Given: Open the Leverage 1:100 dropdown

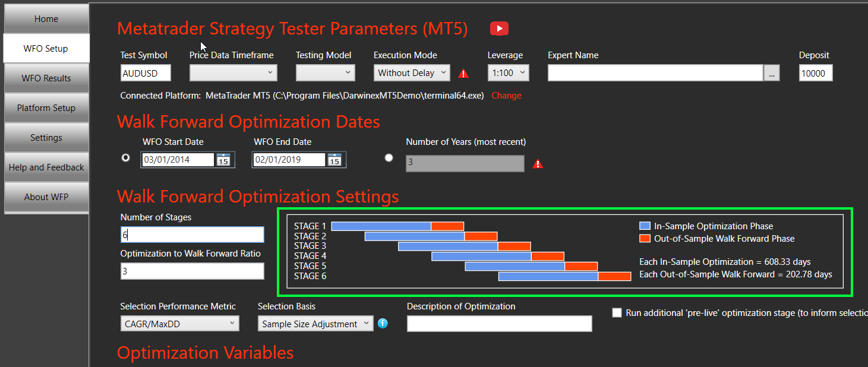Looking at the screenshot, I should pos(509,72).
